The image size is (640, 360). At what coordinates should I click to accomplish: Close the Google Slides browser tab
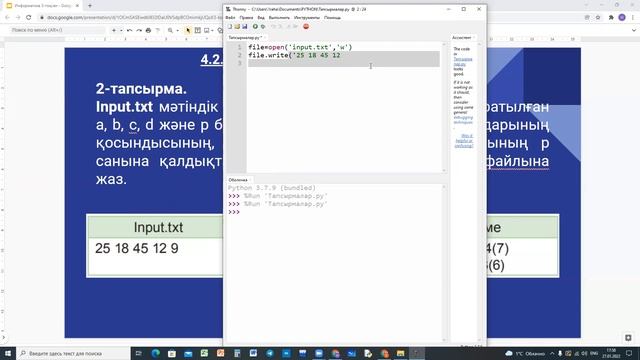[77, 6]
